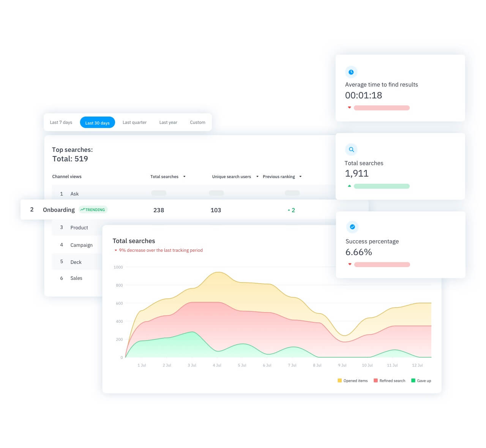Image resolution: width=486 pixels, height=448 pixels.
Task: Click the green up arrow by ranking 2
Action: point(289,210)
